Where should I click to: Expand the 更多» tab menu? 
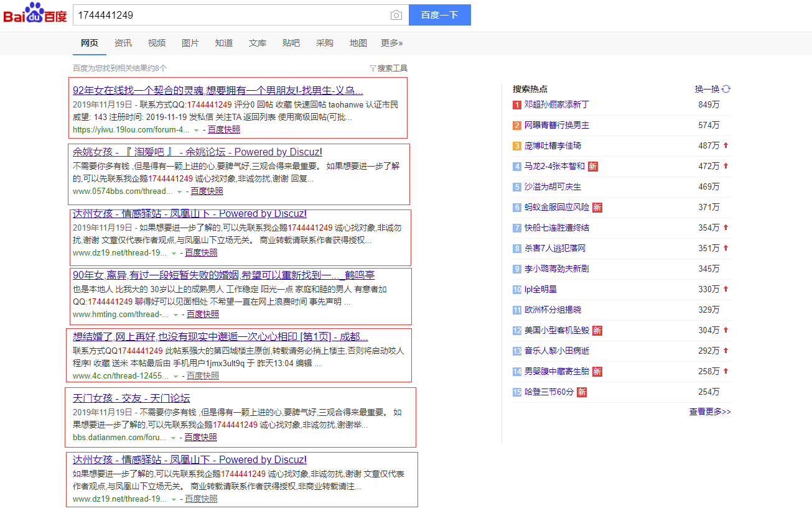click(392, 43)
